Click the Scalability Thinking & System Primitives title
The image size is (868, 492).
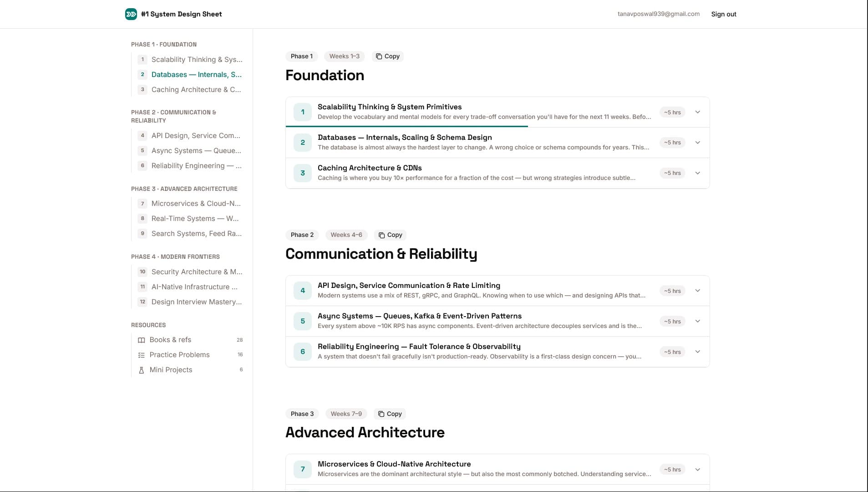(x=390, y=107)
